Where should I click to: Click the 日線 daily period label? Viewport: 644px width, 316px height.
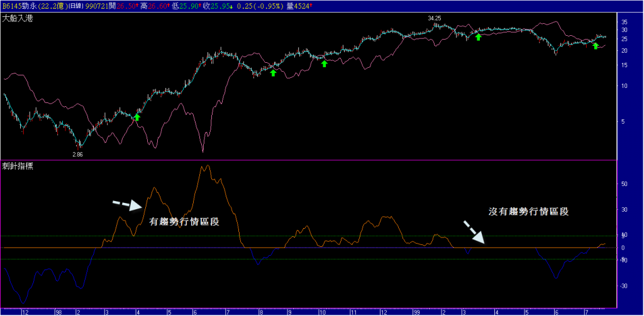pos(75,5)
